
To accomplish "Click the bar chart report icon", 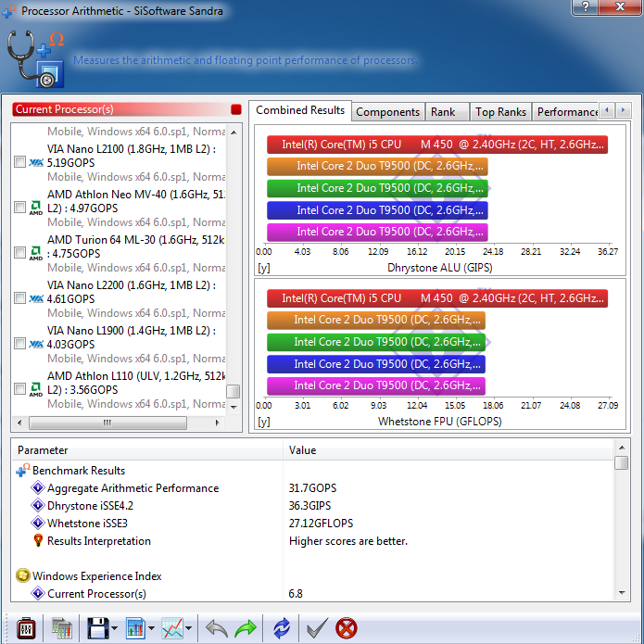I will [135, 628].
